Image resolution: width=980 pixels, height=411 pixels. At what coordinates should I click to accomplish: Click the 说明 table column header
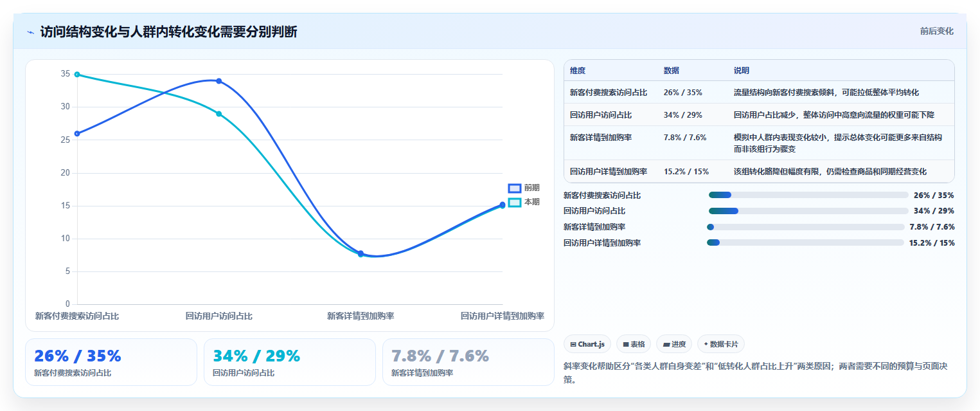pyautogui.click(x=742, y=70)
